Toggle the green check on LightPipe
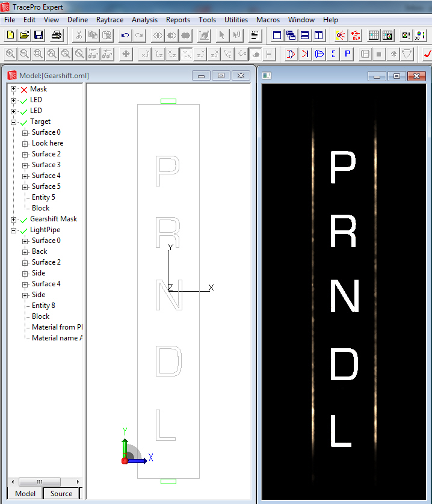 (x=24, y=231)
